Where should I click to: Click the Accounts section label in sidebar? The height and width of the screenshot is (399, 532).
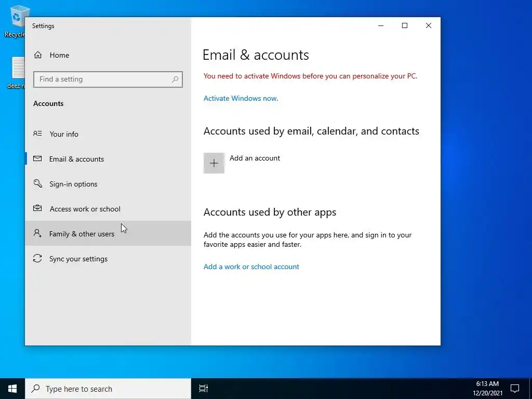(48, 103)
